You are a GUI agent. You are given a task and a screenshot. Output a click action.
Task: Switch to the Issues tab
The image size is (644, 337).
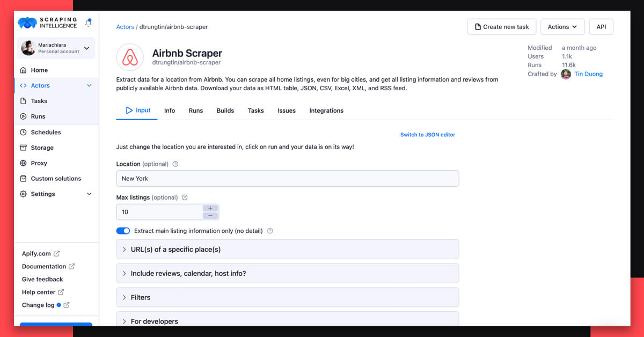[287, 111]
